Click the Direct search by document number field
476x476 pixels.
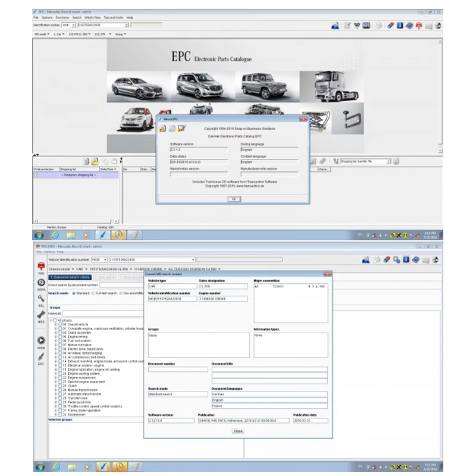click(121, 285)
